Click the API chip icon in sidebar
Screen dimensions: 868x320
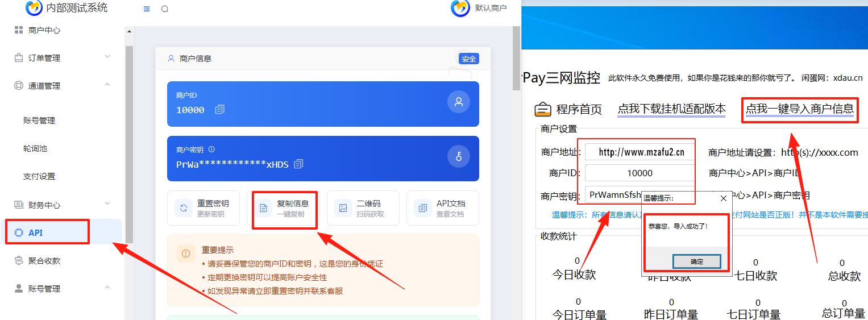click(x=18, y=232)
